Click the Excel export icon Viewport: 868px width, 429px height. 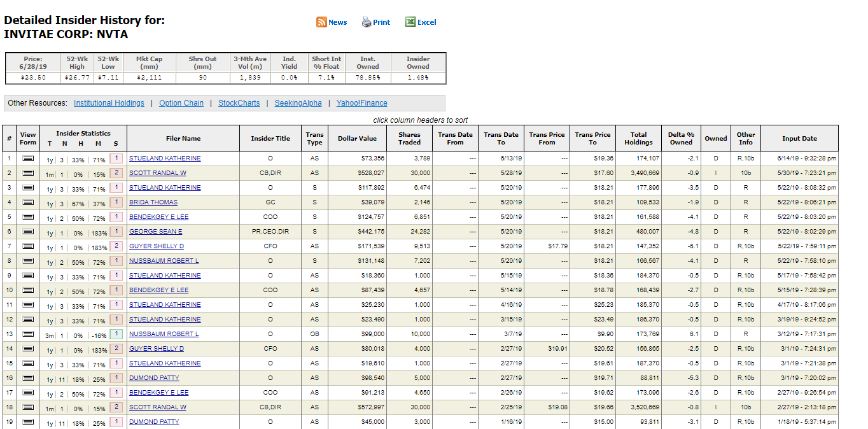[410, 22]
